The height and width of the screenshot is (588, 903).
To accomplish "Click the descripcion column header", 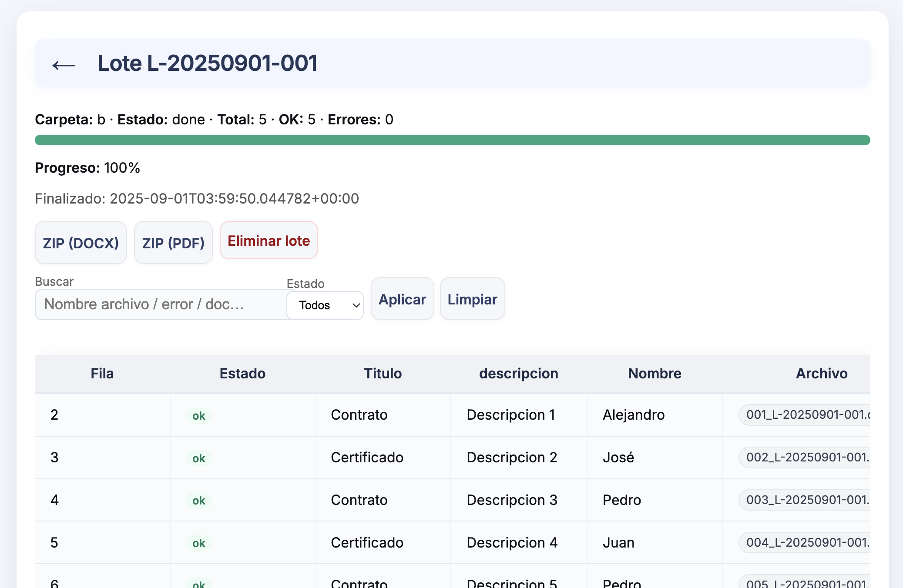I will coord(519,374).
